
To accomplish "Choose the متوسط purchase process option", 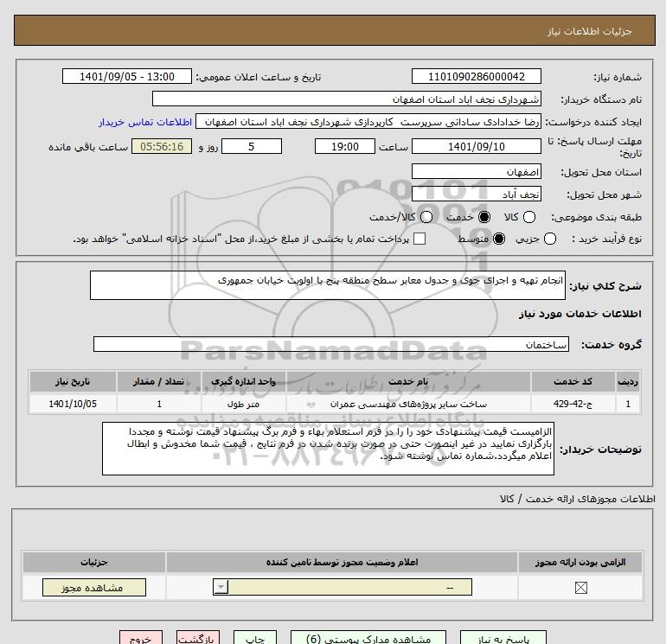I will [x=499, y=239].
